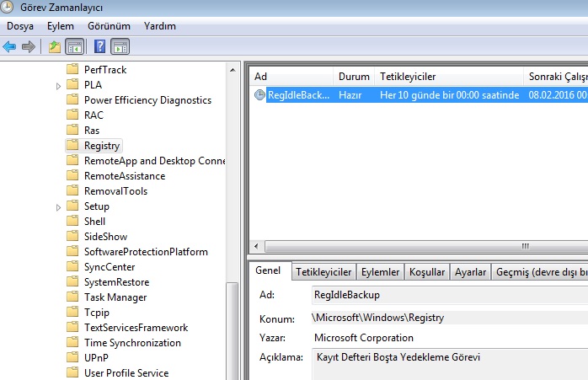Click the SideShow folder icon

(x=72, y=236)
